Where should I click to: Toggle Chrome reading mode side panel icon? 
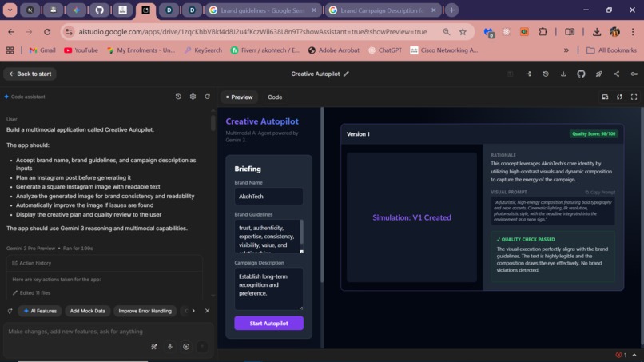570,32
